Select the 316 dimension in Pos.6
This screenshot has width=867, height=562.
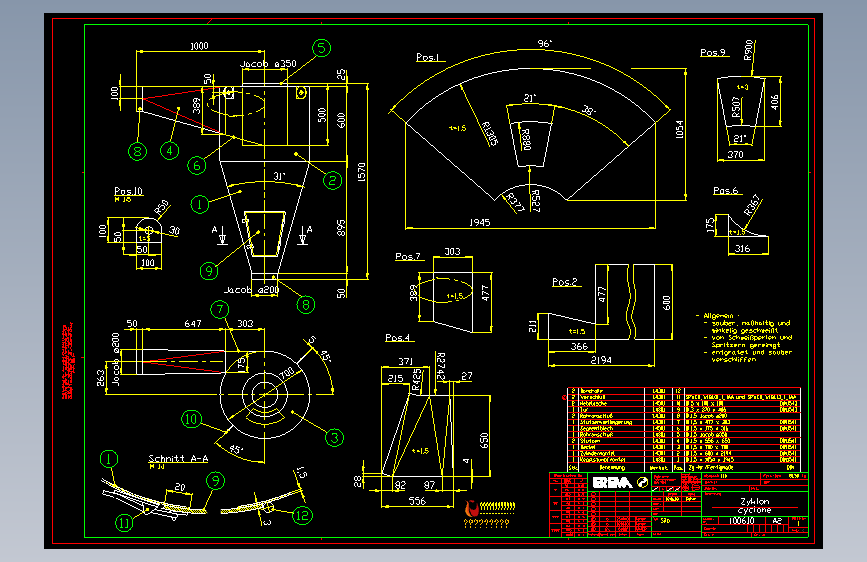(x=742, y=248)
